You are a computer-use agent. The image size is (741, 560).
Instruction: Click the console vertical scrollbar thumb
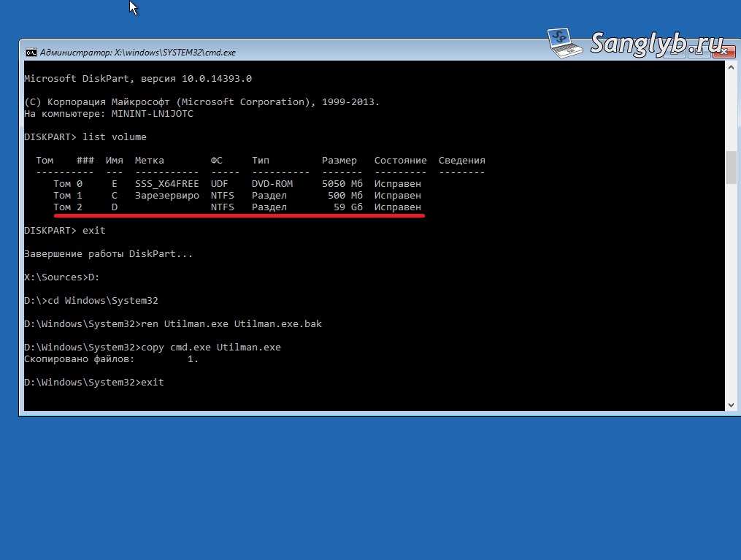pyautogui.click(x=731, y=167)
